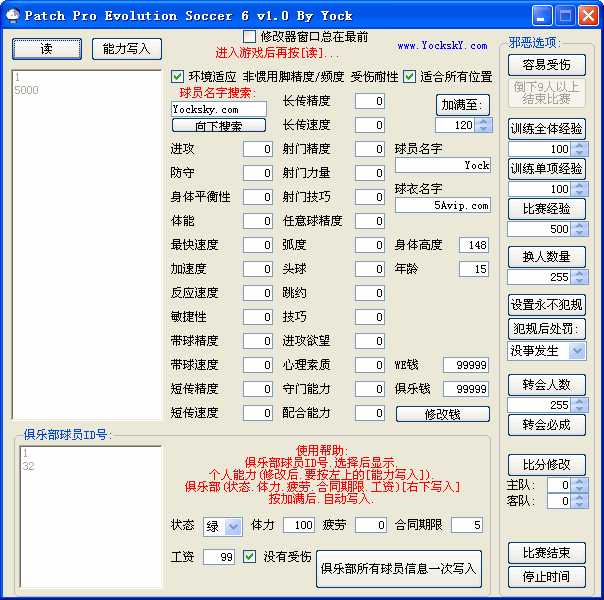Viewport: 604px width, 600px height.
Task: Click the 长传精度 value field
Action: 370,101
